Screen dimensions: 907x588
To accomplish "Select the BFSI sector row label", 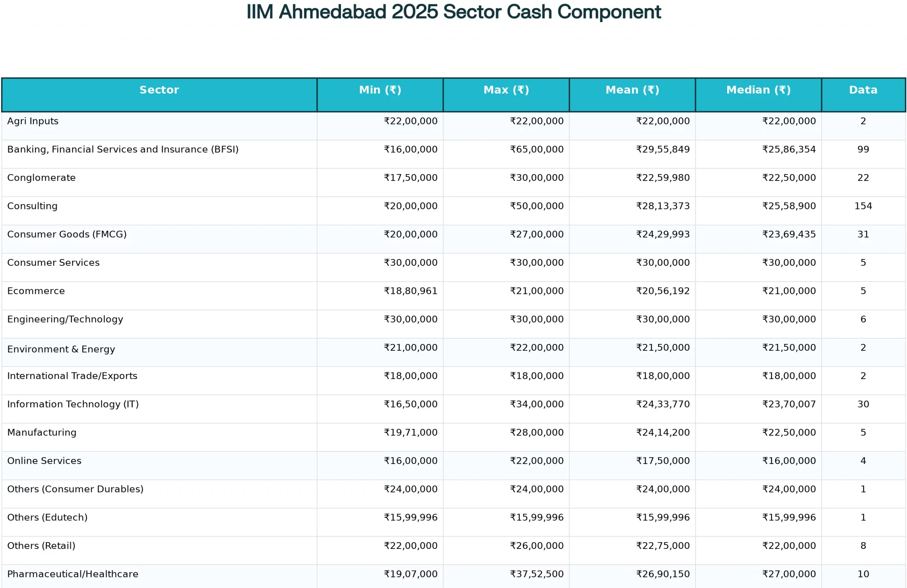I will (123, 150).
